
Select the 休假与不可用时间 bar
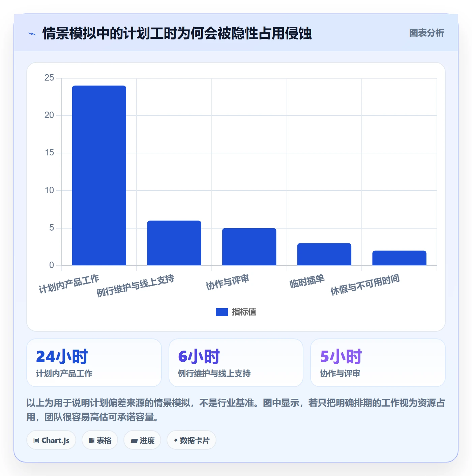click(399, 258)
